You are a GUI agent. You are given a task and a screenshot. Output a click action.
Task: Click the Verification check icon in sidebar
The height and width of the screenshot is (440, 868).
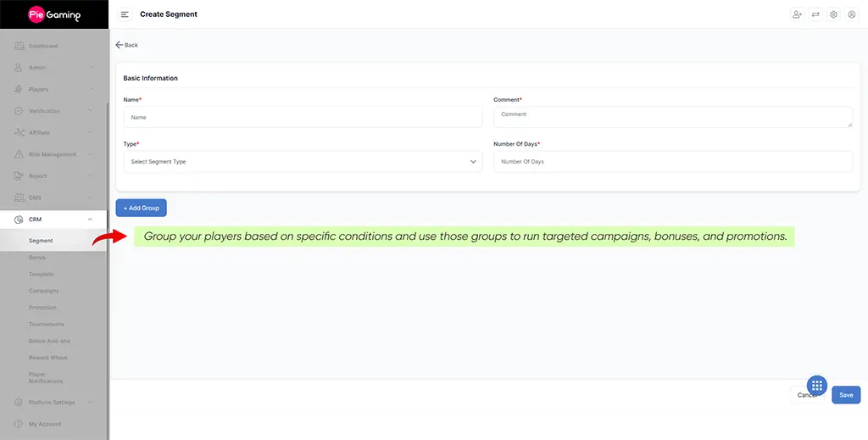click(19, 111)
